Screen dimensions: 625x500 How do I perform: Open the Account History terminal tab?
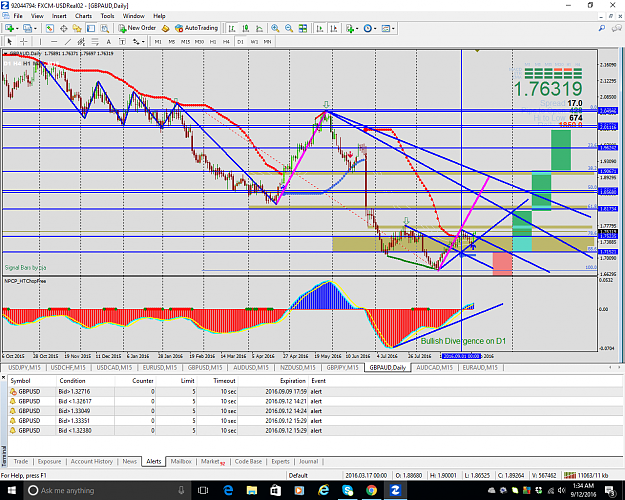click(x=92, y=461)
